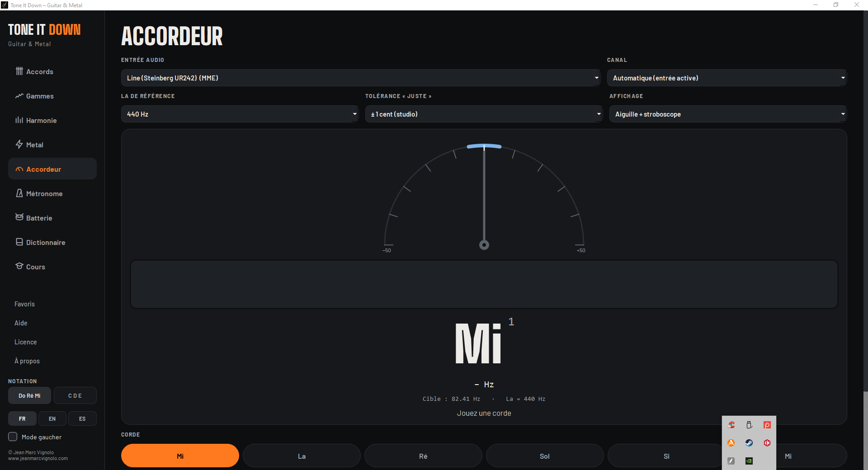Click the Tone It Down logo

click(x=44, y=30)
